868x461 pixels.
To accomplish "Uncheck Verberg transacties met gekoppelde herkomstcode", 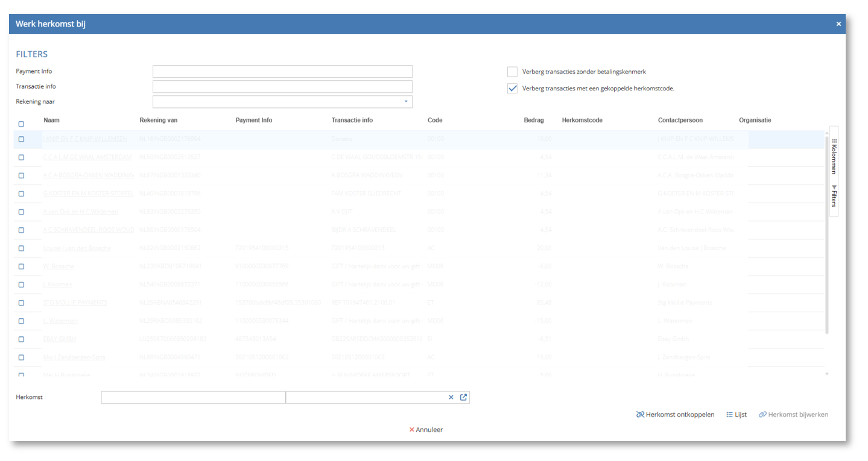I will click(512, 89).
